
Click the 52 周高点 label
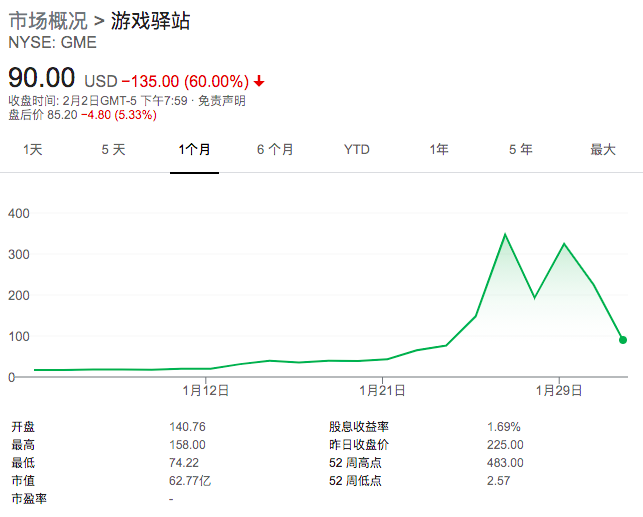(355, 463)
